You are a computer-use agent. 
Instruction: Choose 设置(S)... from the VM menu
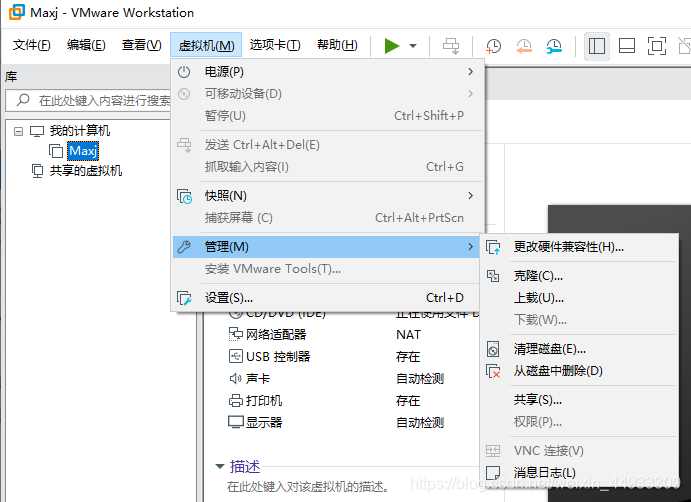click(327, 298)
